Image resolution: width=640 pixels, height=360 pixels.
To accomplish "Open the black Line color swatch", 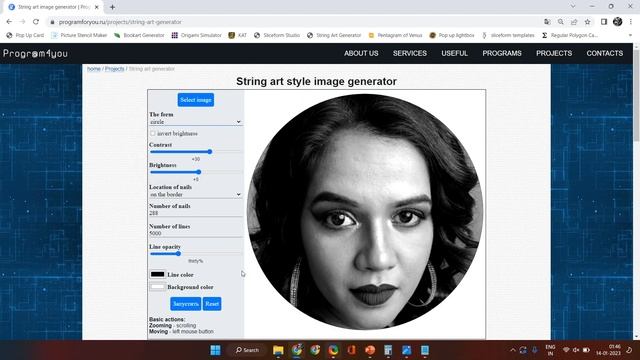I will coord(157,274).
